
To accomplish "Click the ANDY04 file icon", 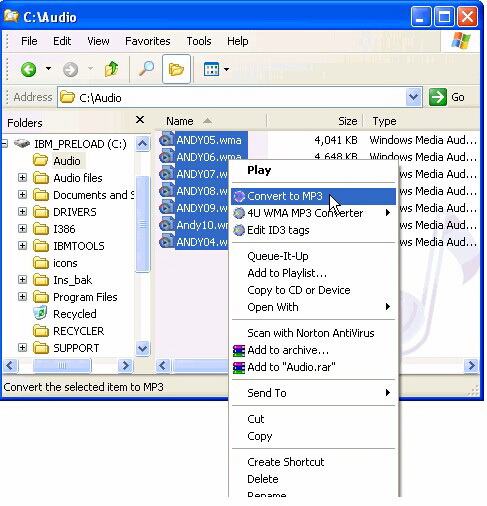I will [167, 242].
